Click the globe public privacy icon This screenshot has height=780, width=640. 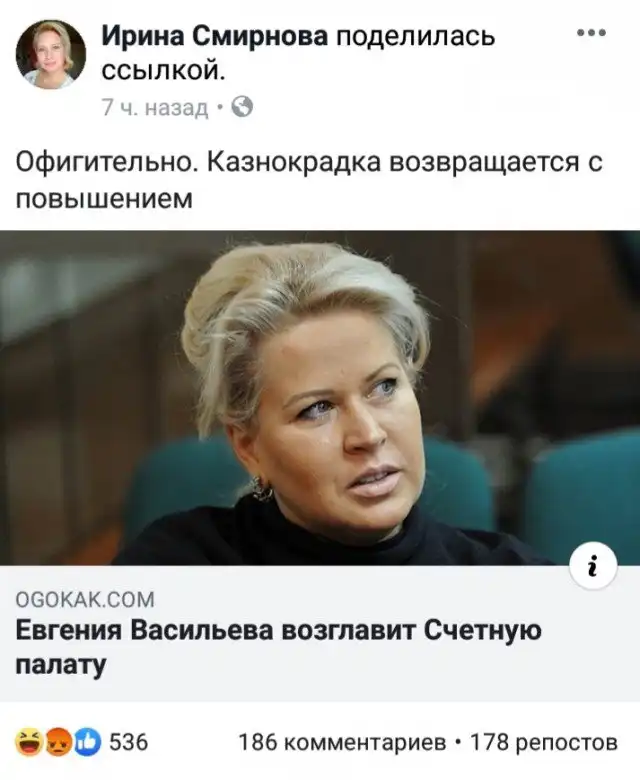click(243, 106)
